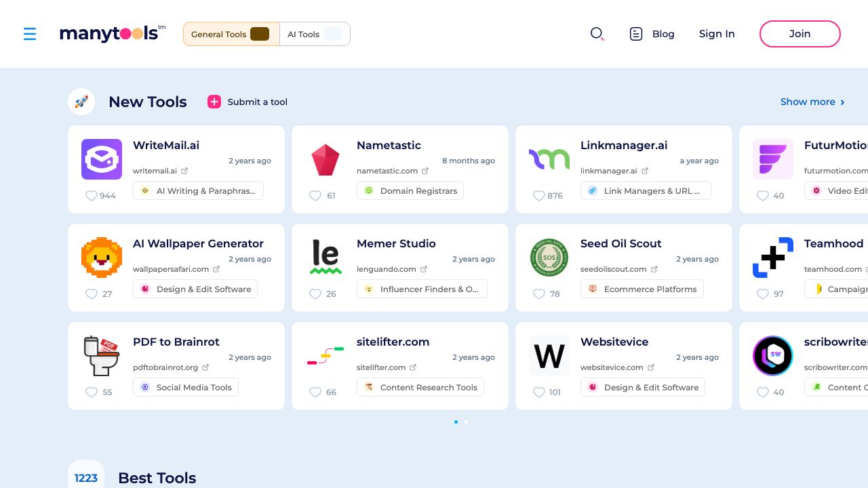Screen dimensions: 868x488
Task: Expand Show more chevron for New Tools
Action: coord(842,102)
